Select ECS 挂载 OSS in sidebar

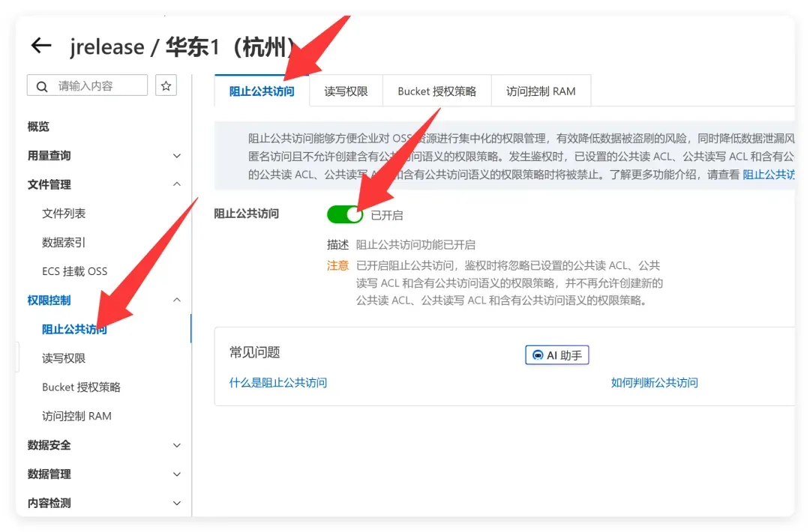click(x=74, y=271)
